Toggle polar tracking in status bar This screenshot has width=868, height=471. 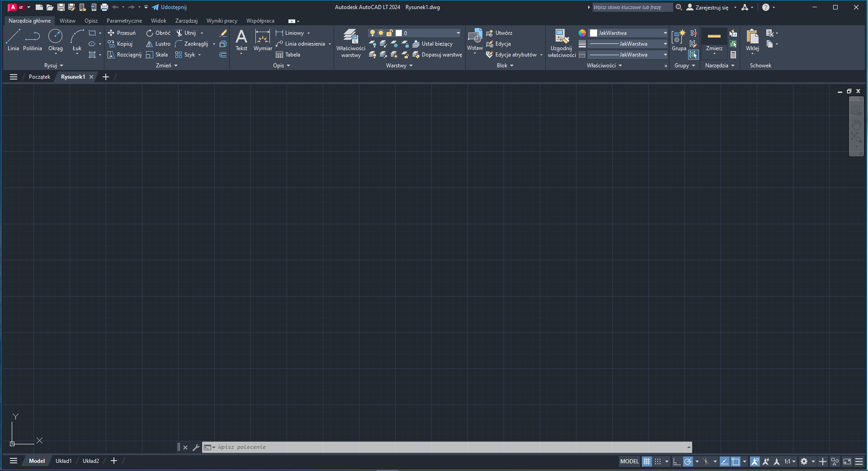[688, 462]
